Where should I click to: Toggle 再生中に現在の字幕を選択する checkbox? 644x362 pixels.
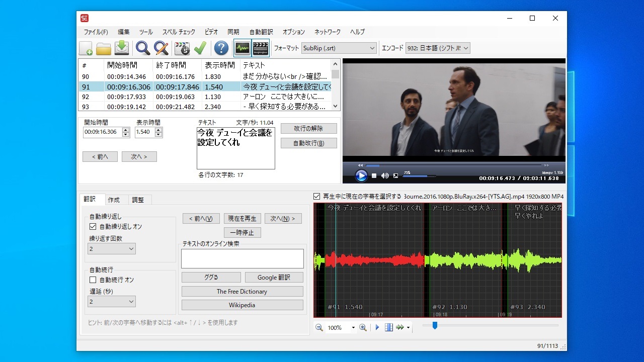click(x=316, y=196)
